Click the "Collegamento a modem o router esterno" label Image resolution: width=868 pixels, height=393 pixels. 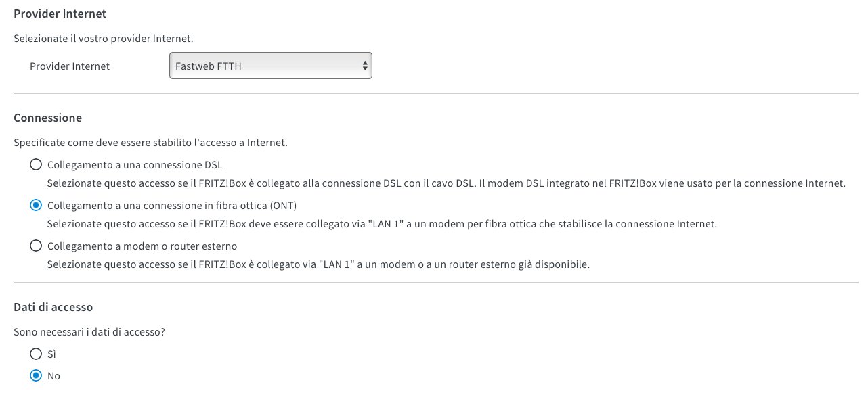(x=142, y=246)
